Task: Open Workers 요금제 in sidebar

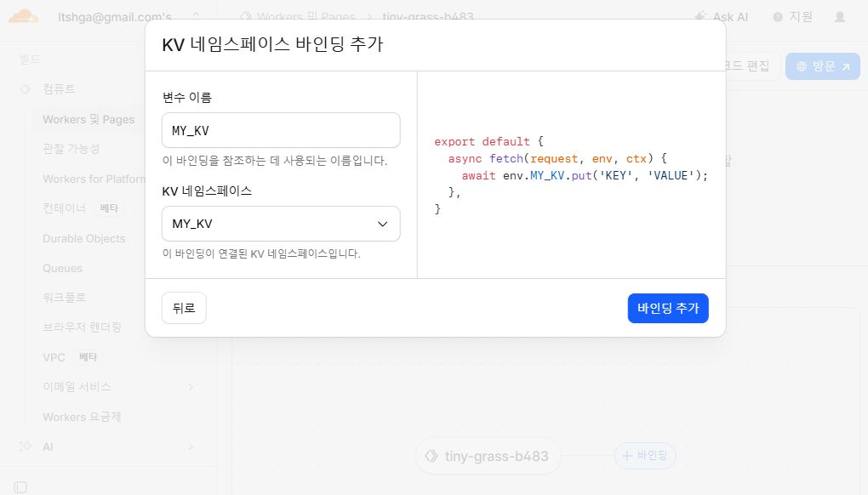Action: coord(82,417)
